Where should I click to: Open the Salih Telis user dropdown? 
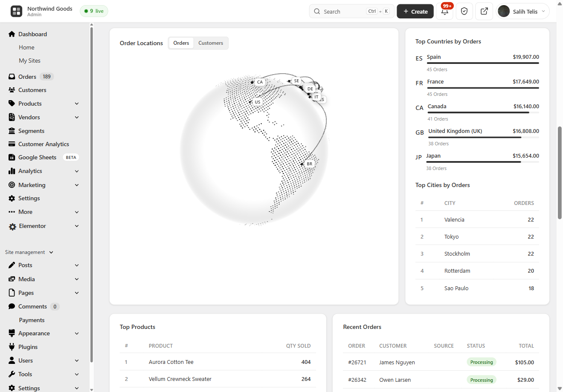[x=523, y=12]
